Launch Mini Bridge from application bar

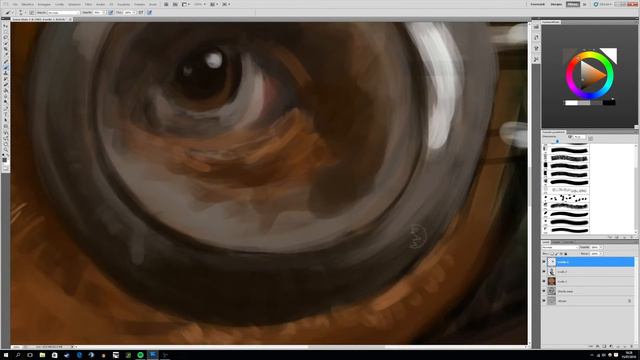[x=175, y=4]
